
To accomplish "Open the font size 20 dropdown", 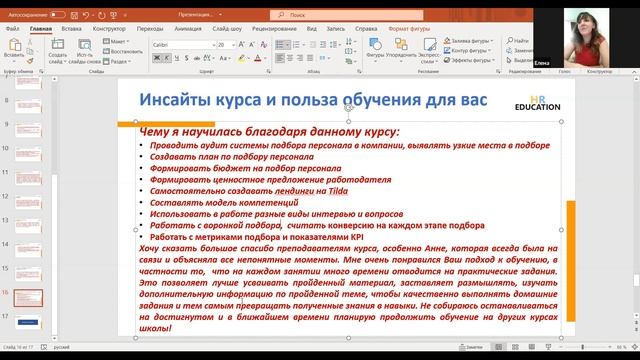I will [233, 45].
